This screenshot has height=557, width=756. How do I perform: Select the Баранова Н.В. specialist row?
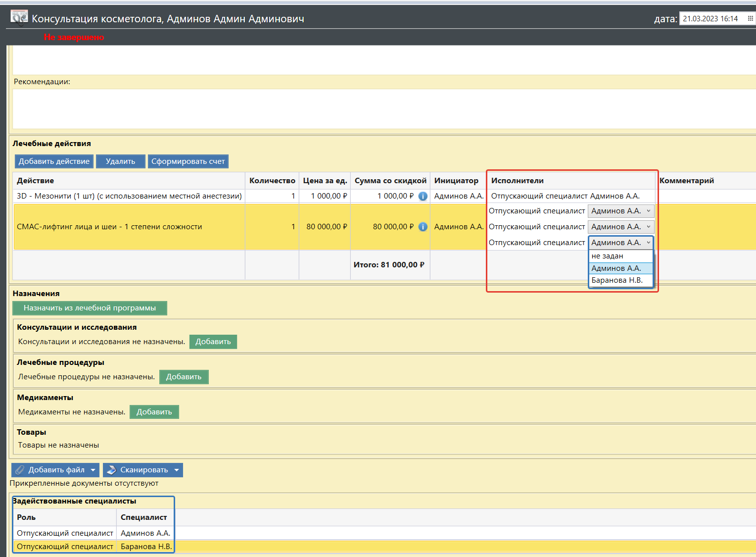(146, 547)
